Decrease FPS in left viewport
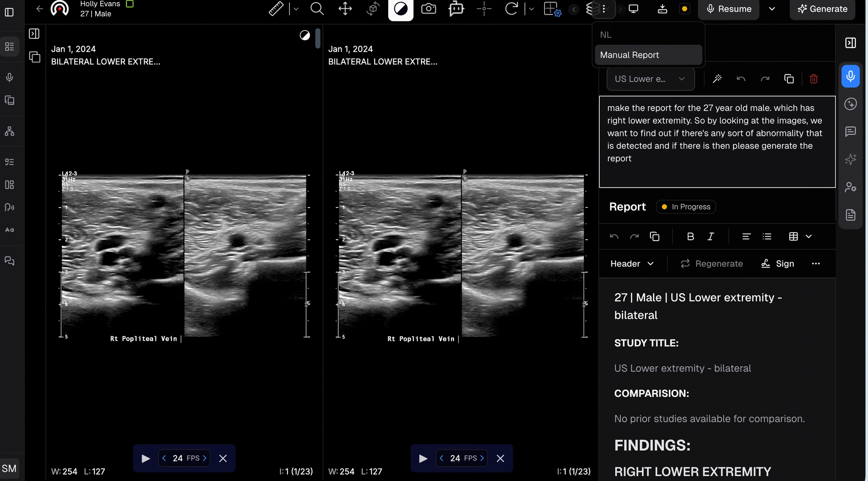 click(x=164, y=459)
